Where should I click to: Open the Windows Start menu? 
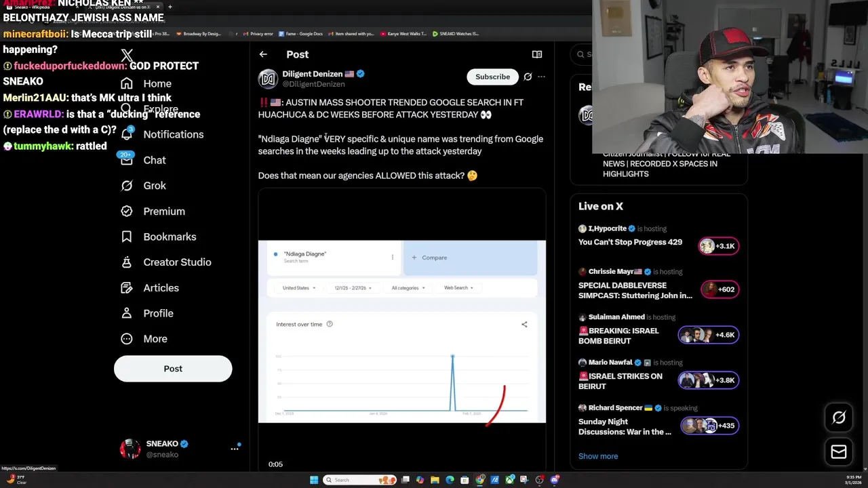click(314, 480)
